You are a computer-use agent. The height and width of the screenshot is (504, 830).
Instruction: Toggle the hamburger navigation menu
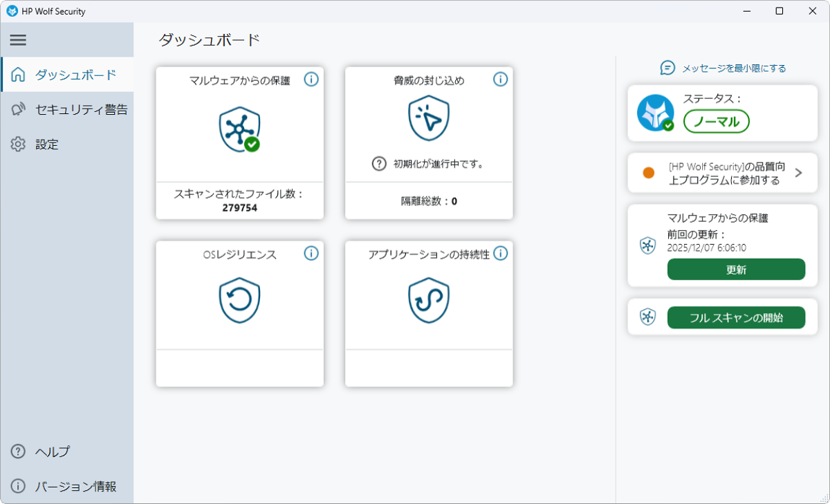(x=18, y=40)
